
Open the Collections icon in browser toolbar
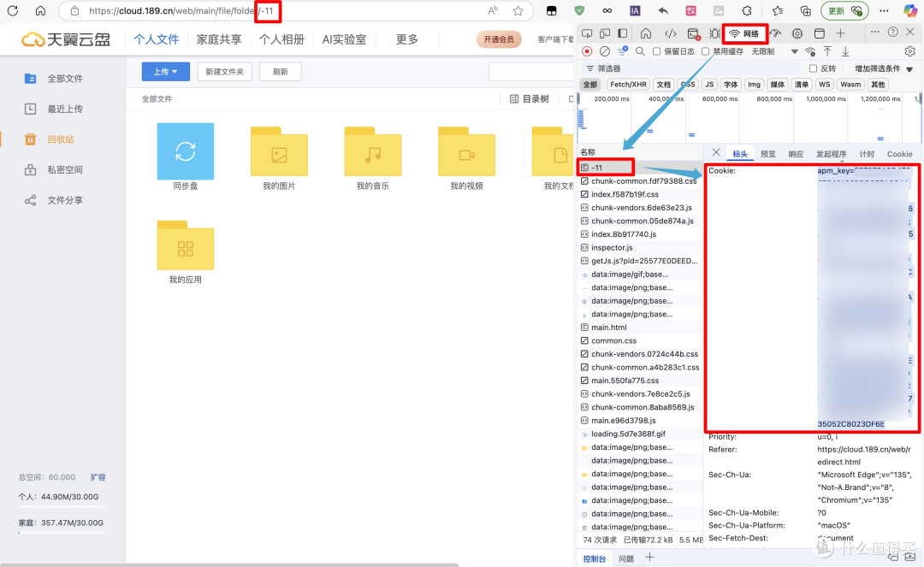click(x=805, y=10)
